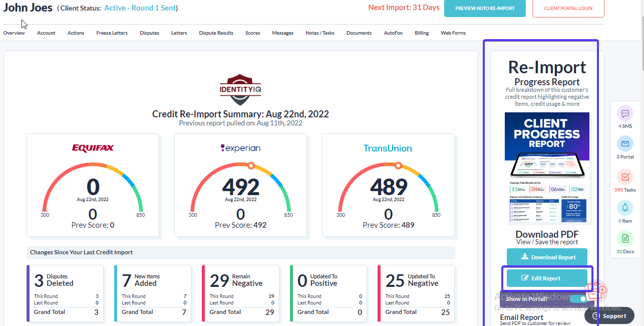Switch to the Scores tab

tap(252, 33)
